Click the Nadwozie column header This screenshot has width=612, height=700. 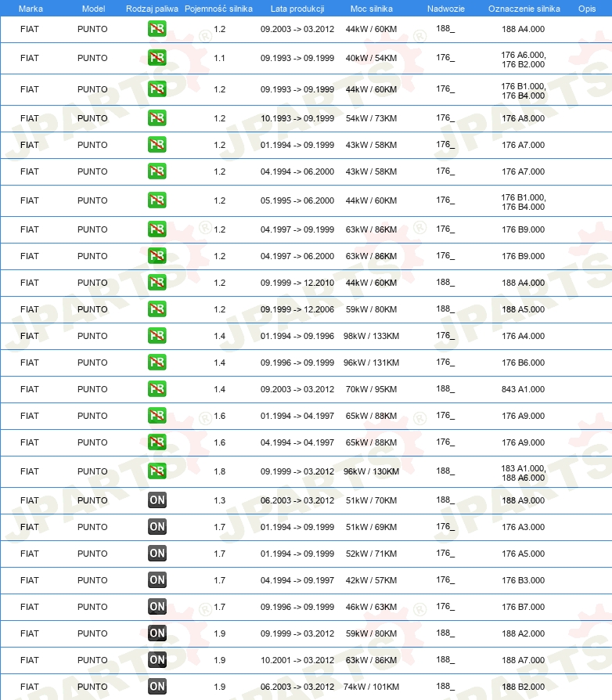pyautogui.click(x=446, y=9)
